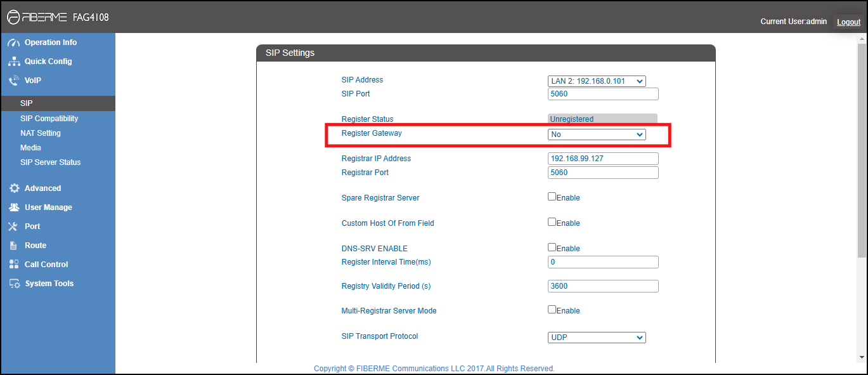Click the Advanced gear icon
Screen dimensions: 868x375
point(14,188)
